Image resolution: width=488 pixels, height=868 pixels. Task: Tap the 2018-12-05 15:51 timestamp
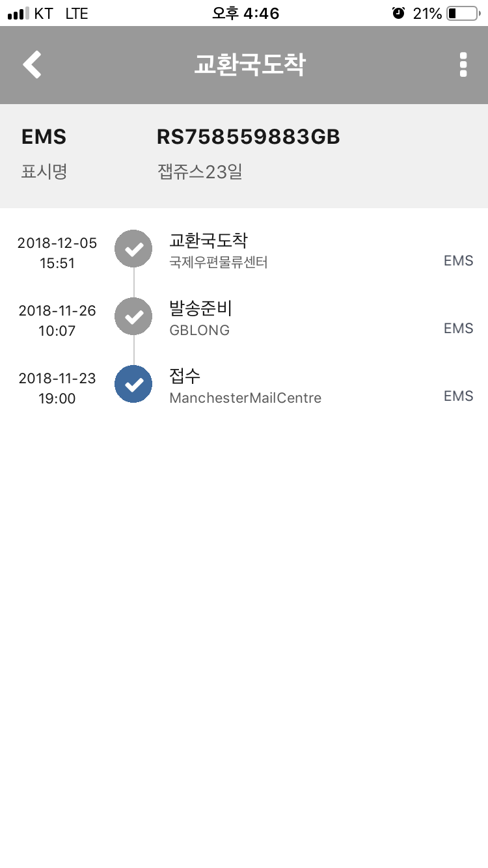(x=57, y=253)
